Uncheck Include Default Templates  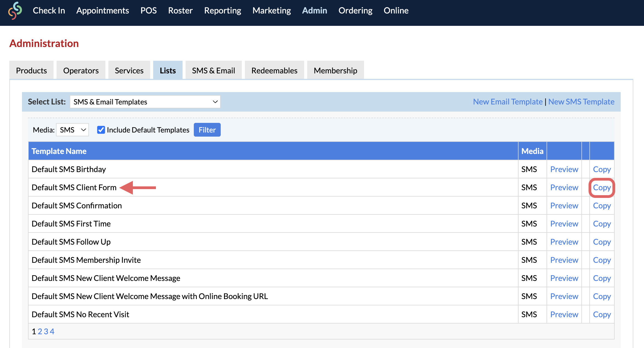(x=101, y=130)
